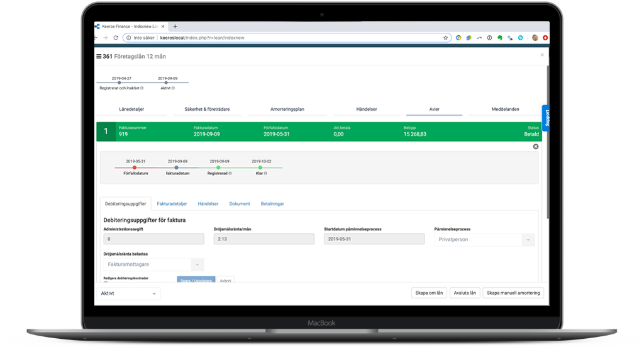The height and width of the screenshot is (347, 644).
Task: Click the Dröjsmålsränta/mån input field
Action: 264,239
